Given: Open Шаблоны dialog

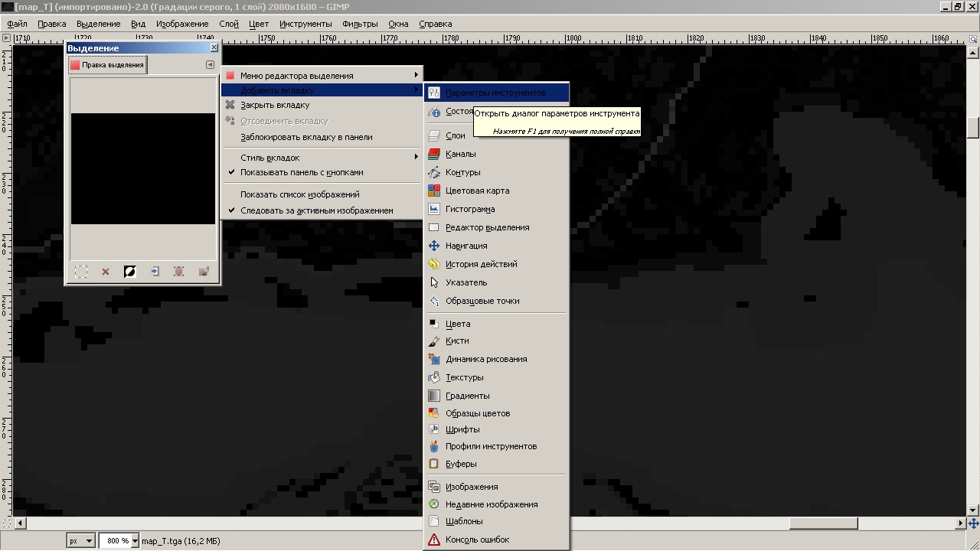Looking at the screenshot, I should [497, 521].
